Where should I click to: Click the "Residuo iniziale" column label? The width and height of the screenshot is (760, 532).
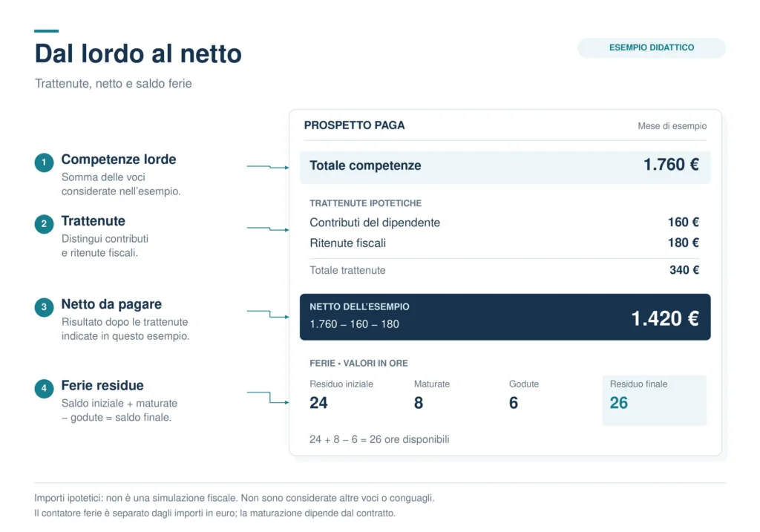pyautogui.click(x=341, y=384)
